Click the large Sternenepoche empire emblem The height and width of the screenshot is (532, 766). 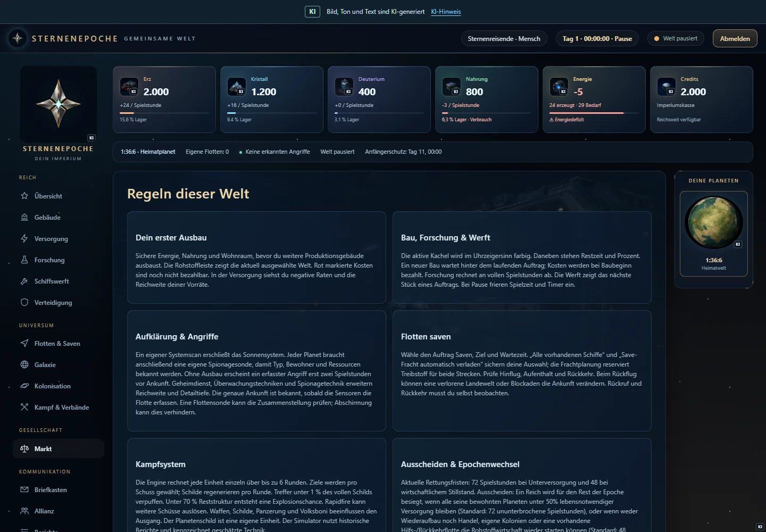tap(59, 104)
